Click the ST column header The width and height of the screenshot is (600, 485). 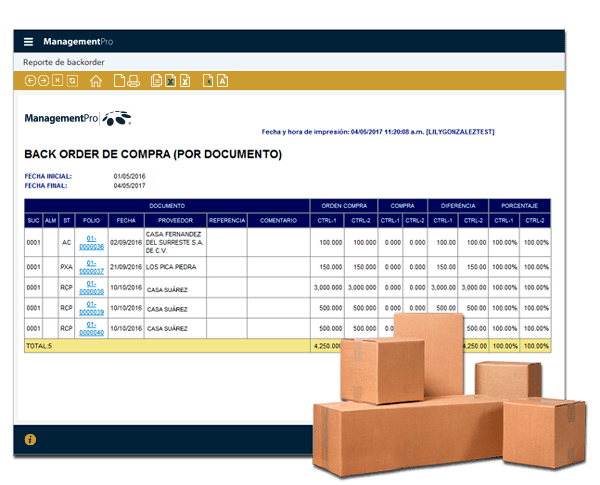click(67, 220)
